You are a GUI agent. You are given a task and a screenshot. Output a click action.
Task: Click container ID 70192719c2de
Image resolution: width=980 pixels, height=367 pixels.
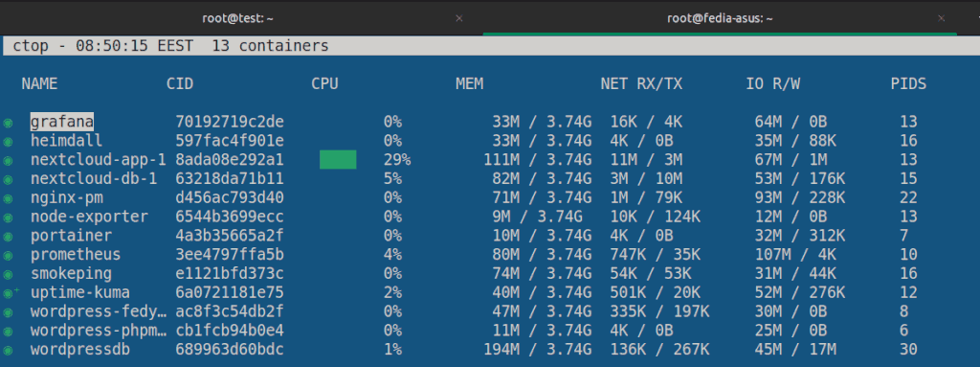click(230, 122)
